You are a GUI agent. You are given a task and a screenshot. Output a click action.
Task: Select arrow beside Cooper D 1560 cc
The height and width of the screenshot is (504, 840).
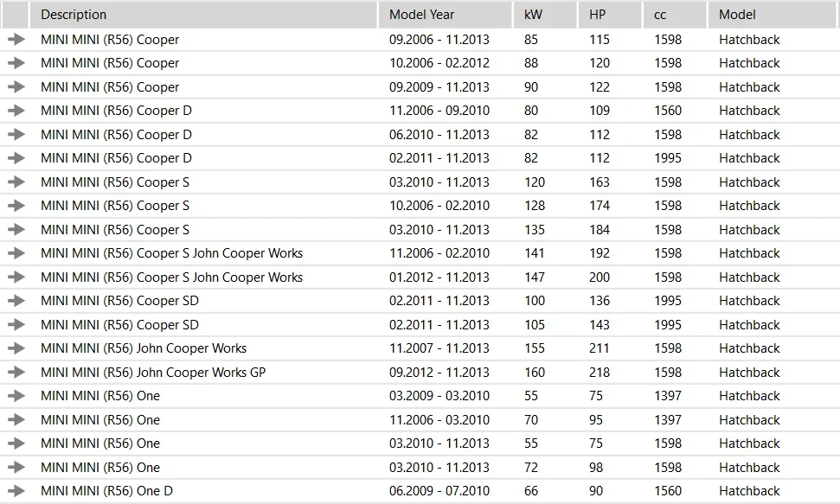pyautogui.click(x=16, y=111)
